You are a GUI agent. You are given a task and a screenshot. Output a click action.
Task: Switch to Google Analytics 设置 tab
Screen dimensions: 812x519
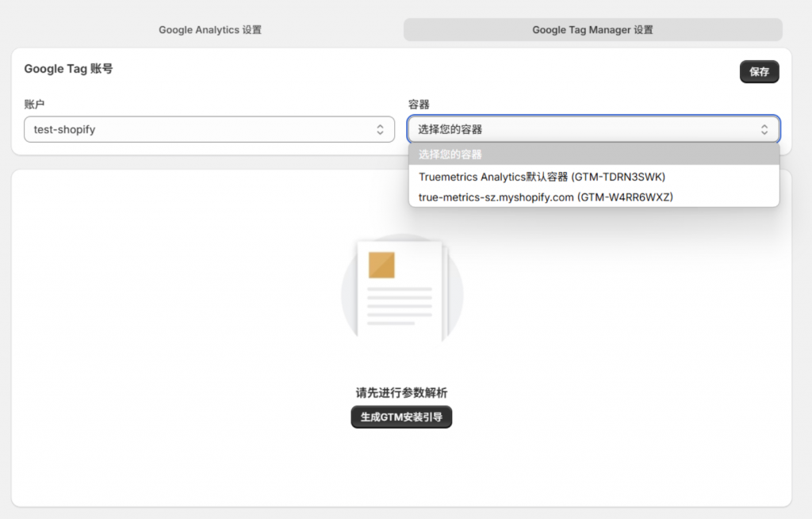(x=209, y=30)
